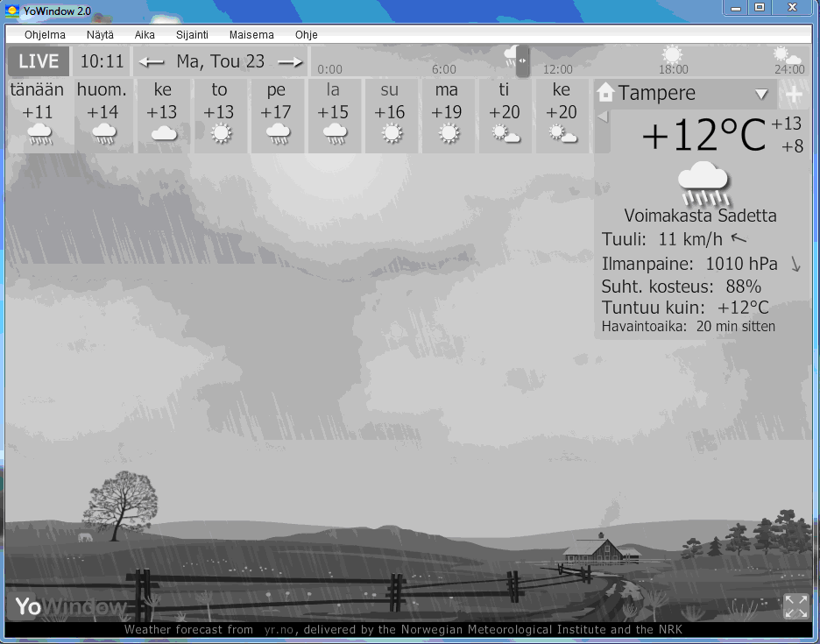Open the Maisema menu

[251, 34]
